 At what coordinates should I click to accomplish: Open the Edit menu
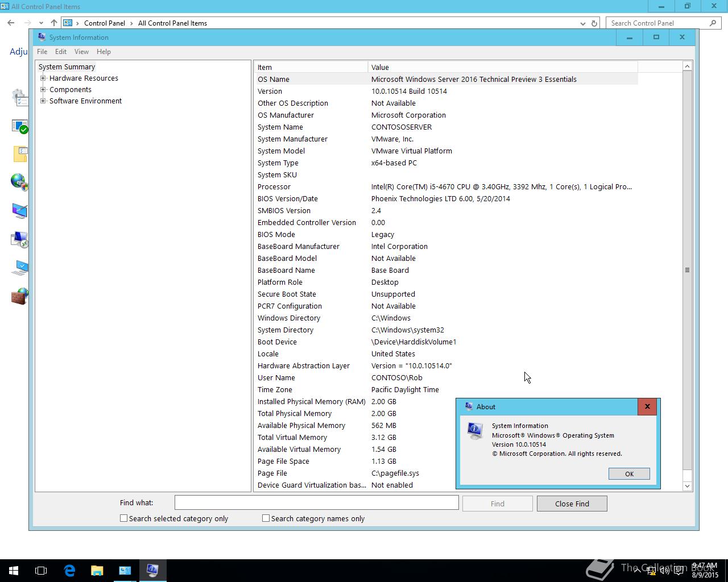point(61,52)
